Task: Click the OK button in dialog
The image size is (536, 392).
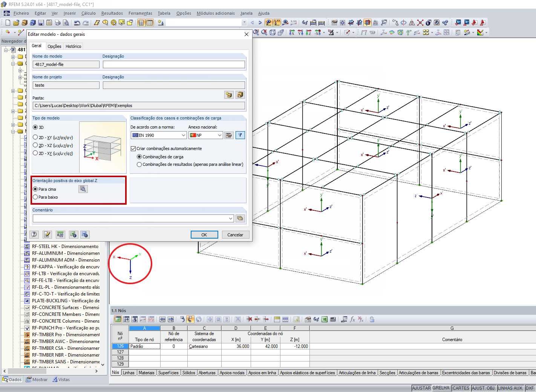Action: pyautogui.click(x=204, y=235)
